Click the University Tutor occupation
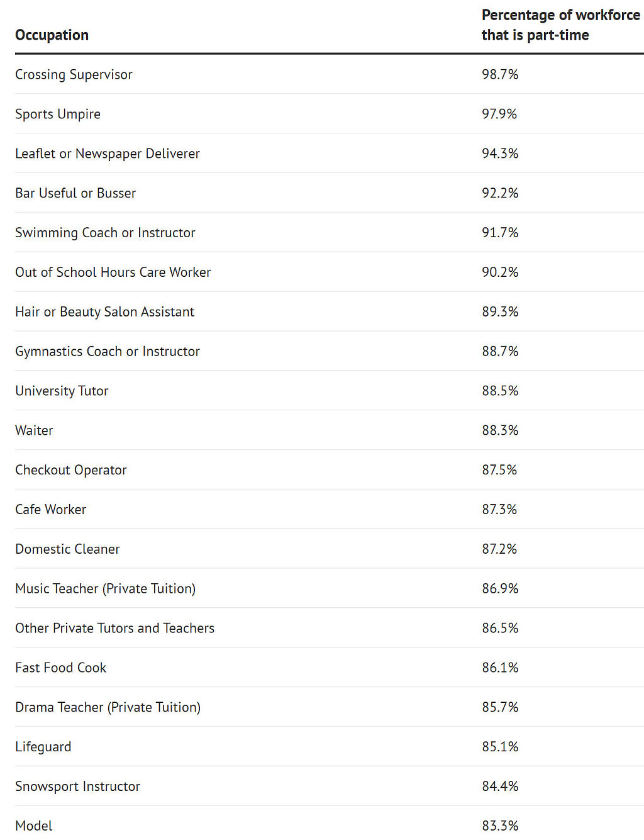The image size is (644, 840). (62, 391)
